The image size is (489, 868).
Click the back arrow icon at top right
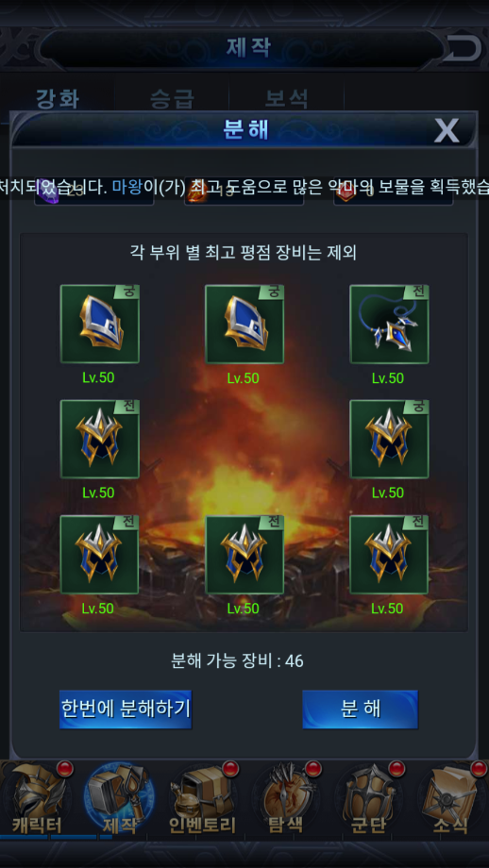(464, 48)
